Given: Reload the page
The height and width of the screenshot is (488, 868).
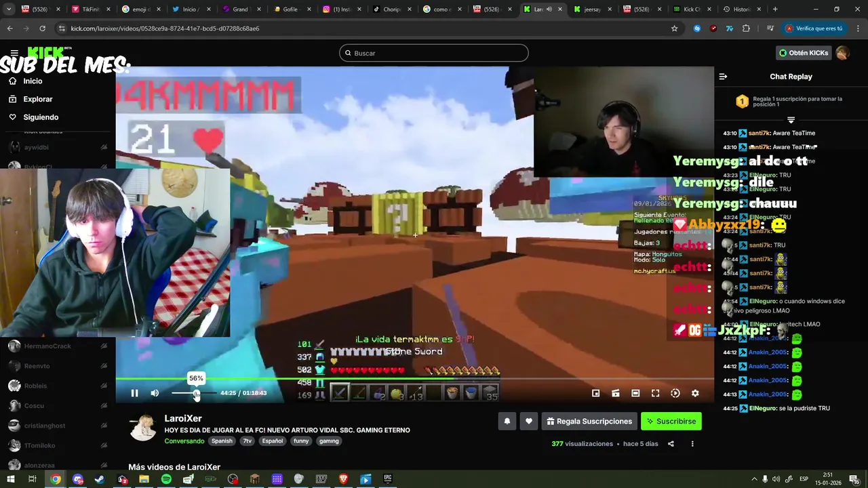Looking at the screenshot, I should [42, 28].
